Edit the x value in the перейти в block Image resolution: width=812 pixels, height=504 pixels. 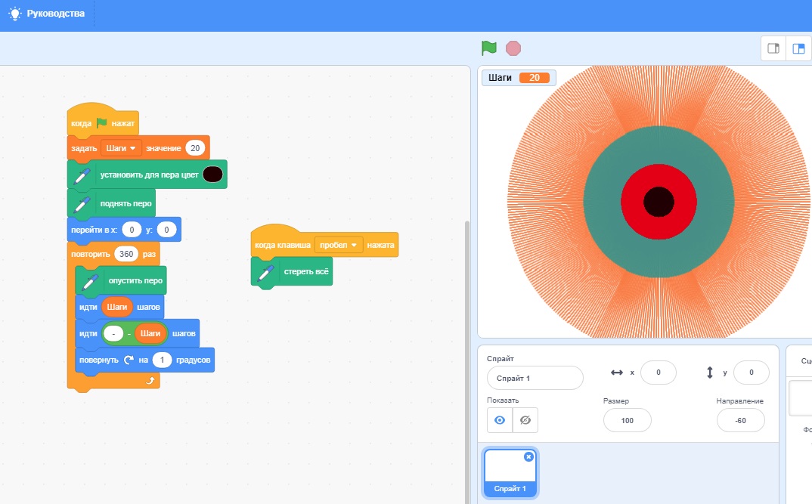tap(132, 230)
